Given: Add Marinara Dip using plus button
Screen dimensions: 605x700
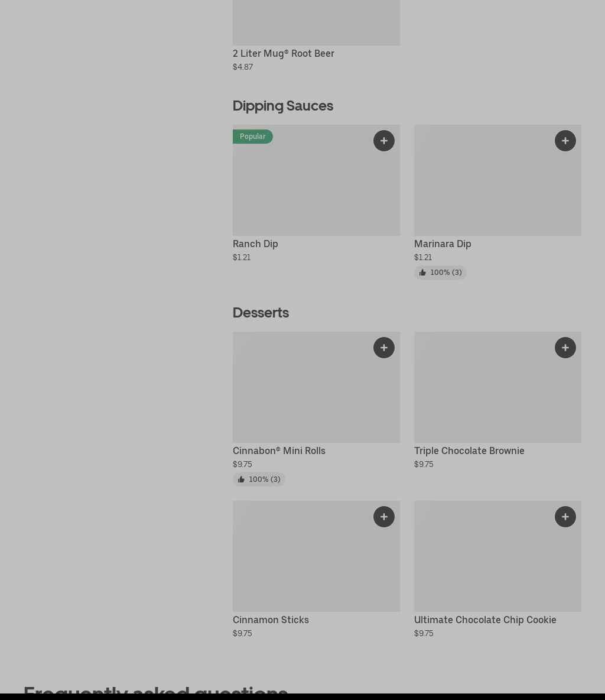Looking at the screenshot, I should point(565,141).
